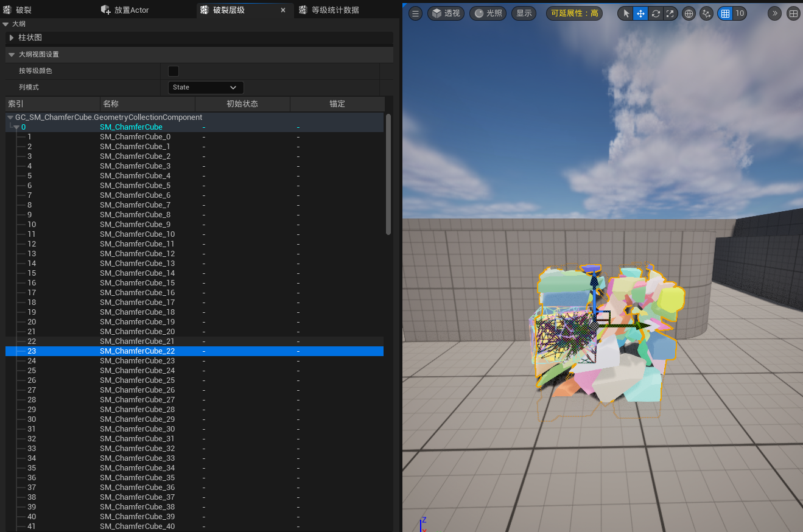
Task: Activate the translate move tool
Action: click(x=640, y=13)
